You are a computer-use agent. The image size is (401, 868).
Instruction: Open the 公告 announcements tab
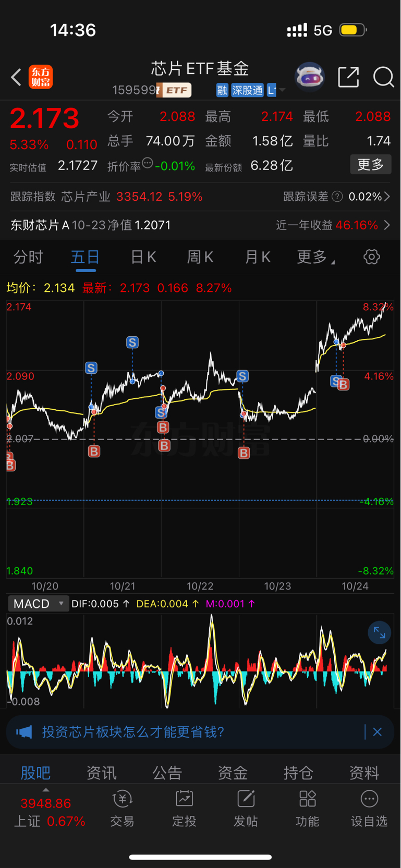pyautogui.click(x=167, y=773)
